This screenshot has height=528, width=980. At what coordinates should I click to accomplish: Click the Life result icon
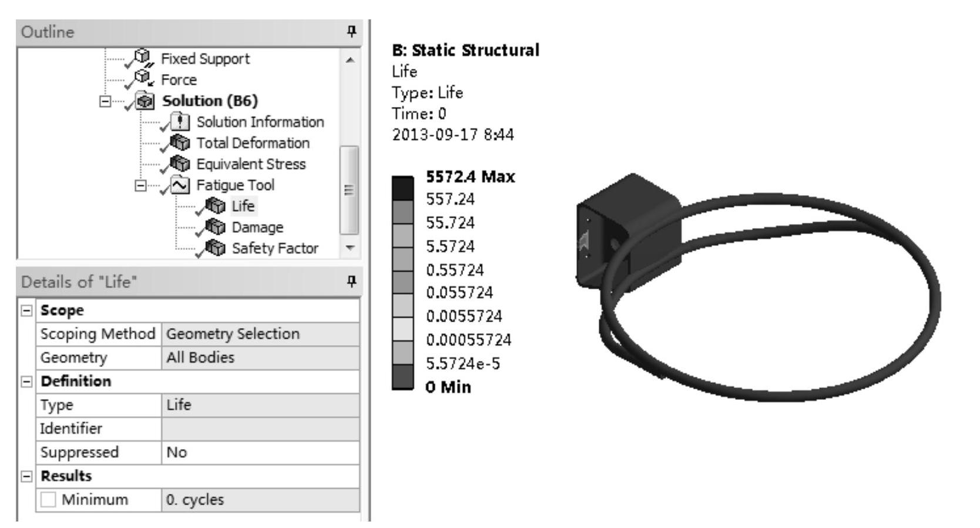[216, 206]
